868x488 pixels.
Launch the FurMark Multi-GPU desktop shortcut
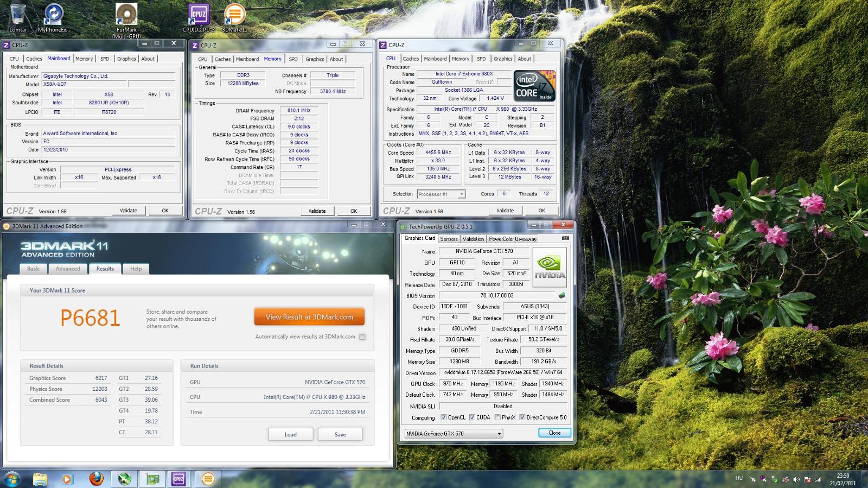pyautogui.click(x=126, y=21)
